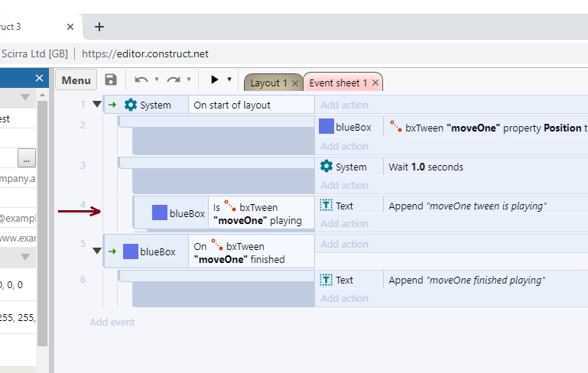Select the "moveOne" finished condition text
This screenshot has height=373, width=588.
coord(239,259)
